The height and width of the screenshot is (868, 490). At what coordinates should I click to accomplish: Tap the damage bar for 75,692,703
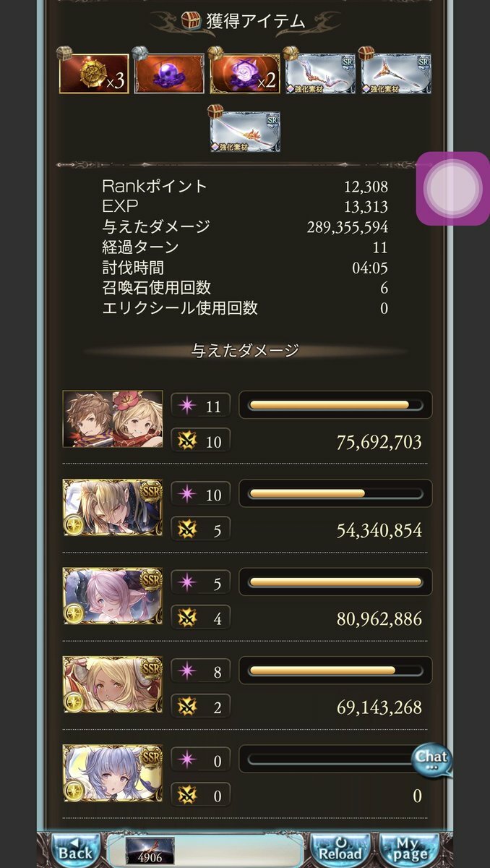tap(335, 405)
